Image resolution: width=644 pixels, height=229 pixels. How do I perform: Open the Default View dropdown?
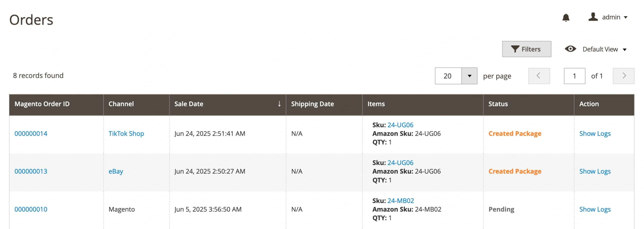[x=604, y=49]
